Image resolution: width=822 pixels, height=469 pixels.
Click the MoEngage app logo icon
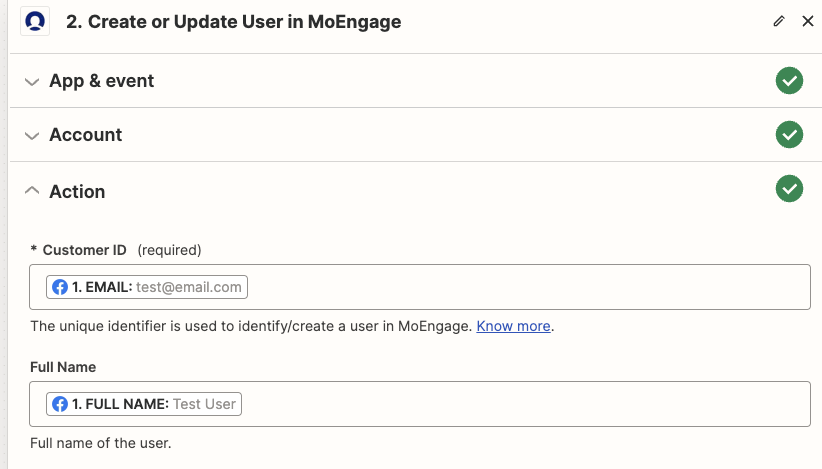pos(35,21)
